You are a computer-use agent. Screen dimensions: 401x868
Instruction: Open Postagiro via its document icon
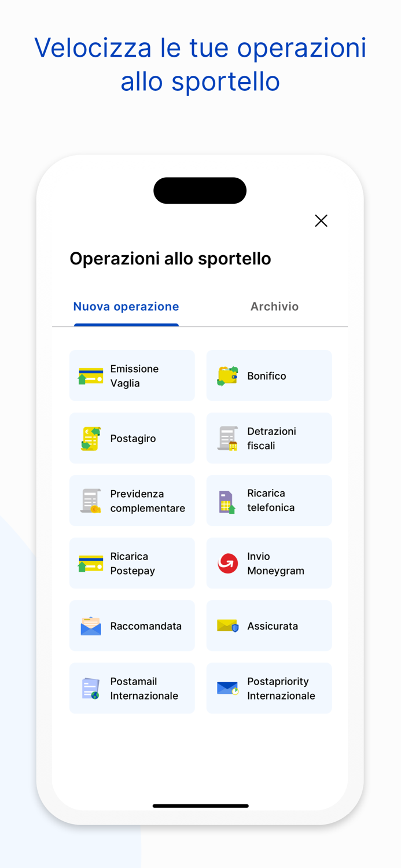pos(89,438)
